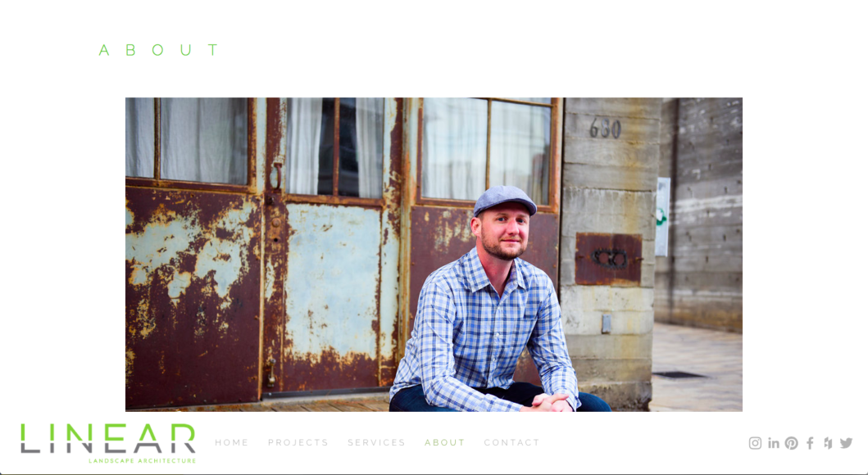Go to the SERVICES page
Image resolution: width=868 pixels, height=475 pixels.
376,442
